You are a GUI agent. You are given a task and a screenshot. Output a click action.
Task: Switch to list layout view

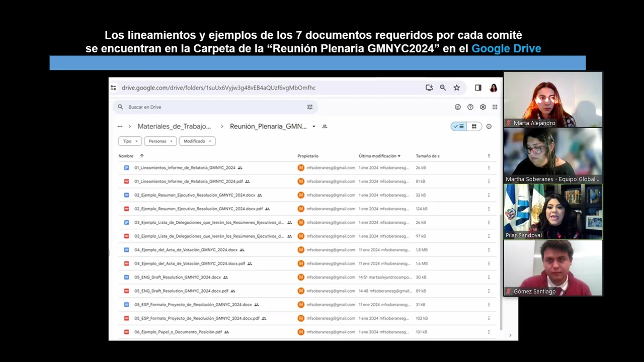click(x=459, y=127)
